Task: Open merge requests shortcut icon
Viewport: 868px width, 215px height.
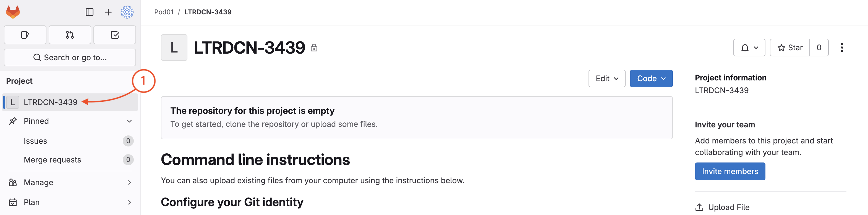Action: 70,35
